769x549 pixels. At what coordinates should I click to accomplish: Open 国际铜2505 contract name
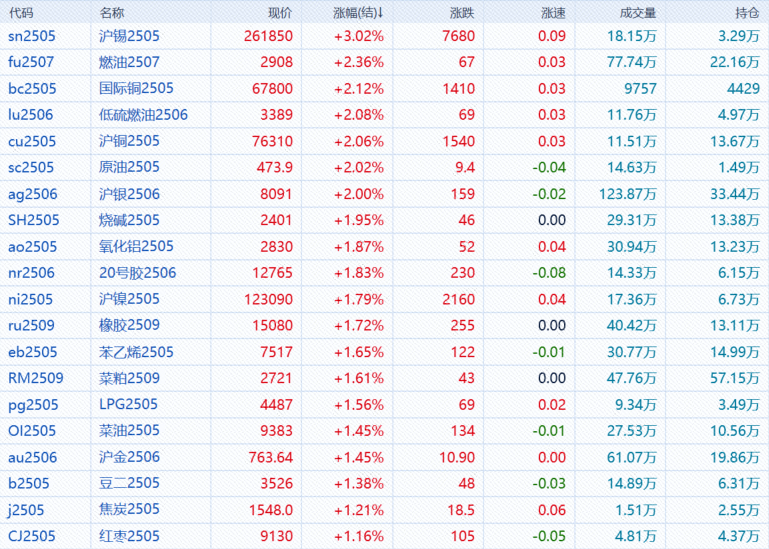click(136, 88)
